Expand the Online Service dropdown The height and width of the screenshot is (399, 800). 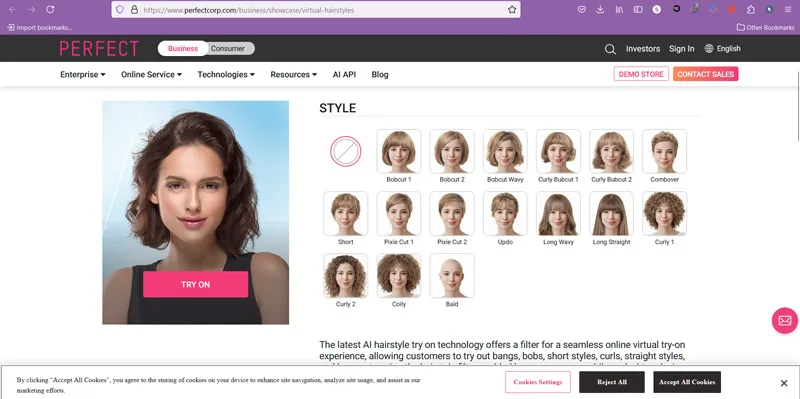[152, 74]
